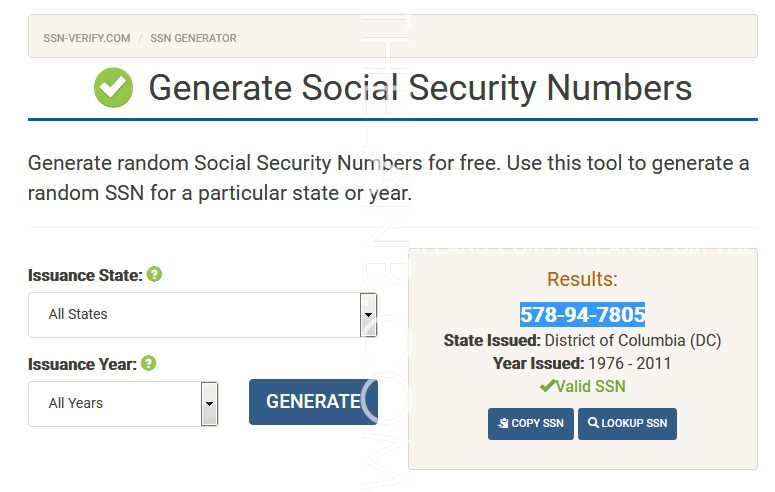Click the Issuance Year help question icon

coord(148,363)
